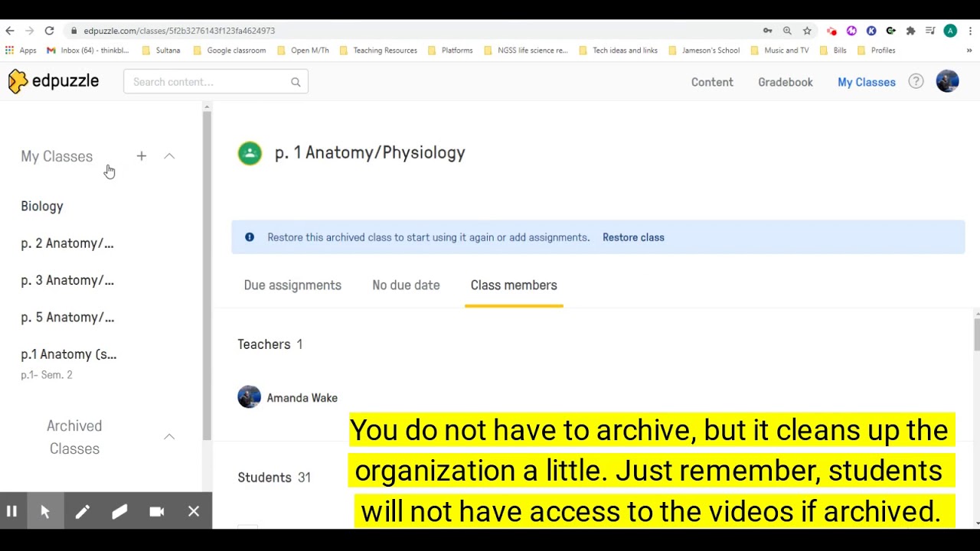The width and height of the screenshot is (980, 551).
Task: Open p. 3 Anatomy class
Action: tap(67, 280)
